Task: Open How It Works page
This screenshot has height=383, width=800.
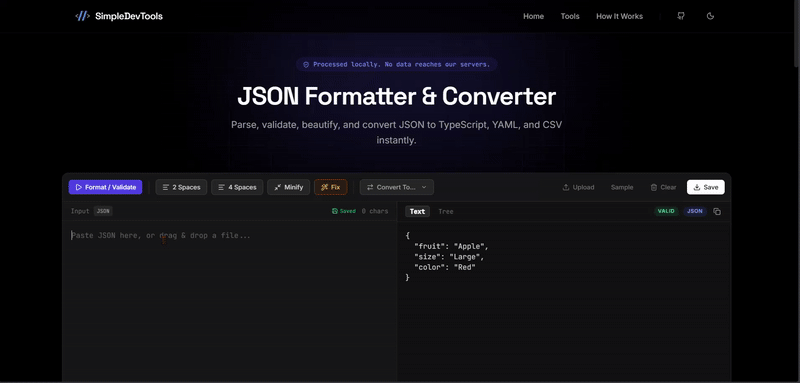Action: click(x=619, y=16)
